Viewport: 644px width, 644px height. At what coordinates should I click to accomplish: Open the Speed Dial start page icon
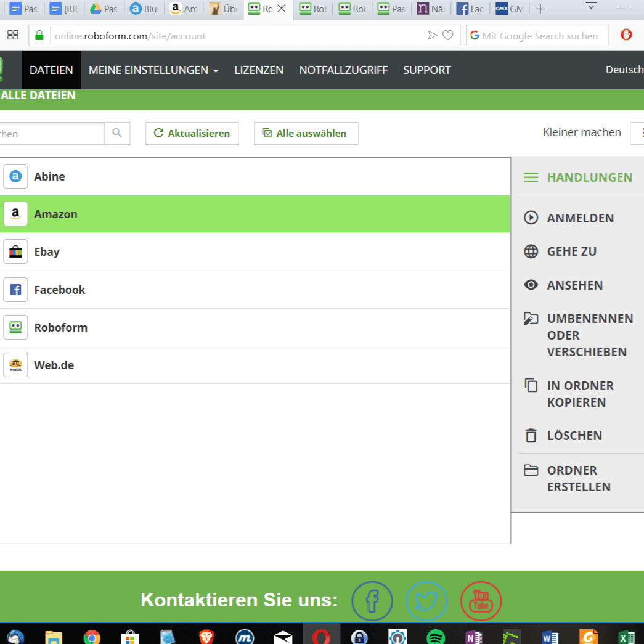point(13,35)
